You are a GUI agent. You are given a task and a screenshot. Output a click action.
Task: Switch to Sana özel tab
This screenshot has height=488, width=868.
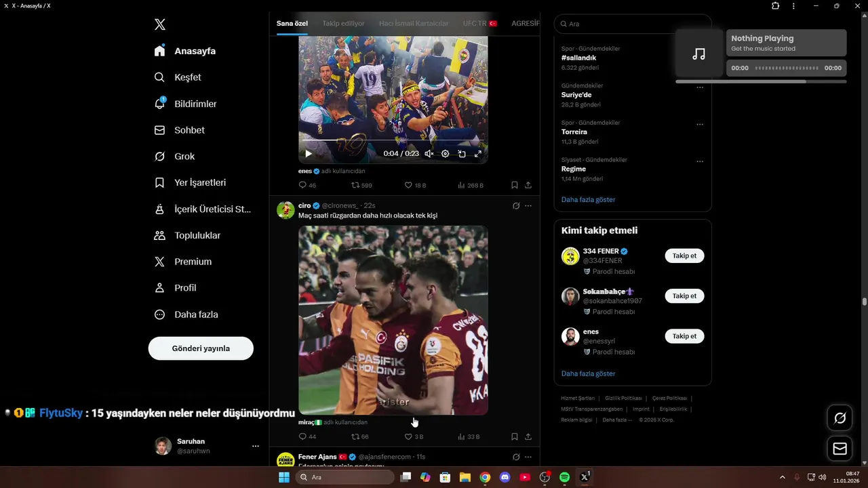point(292,23)
